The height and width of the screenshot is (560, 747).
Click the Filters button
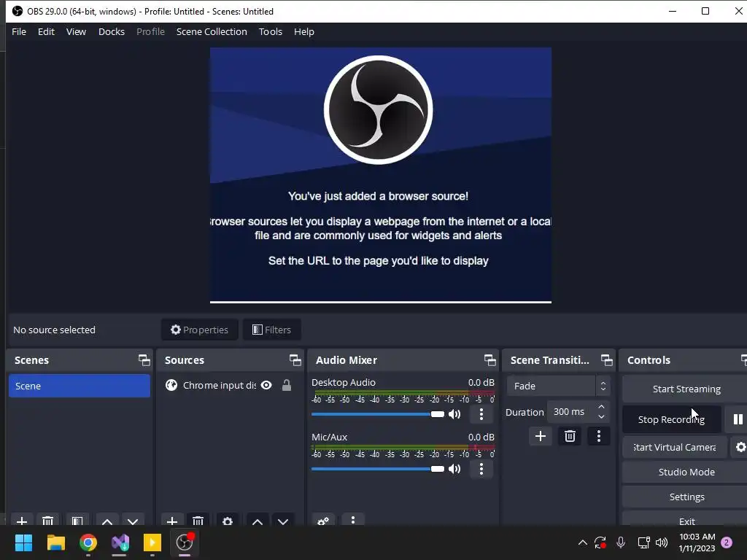(271, 330)
